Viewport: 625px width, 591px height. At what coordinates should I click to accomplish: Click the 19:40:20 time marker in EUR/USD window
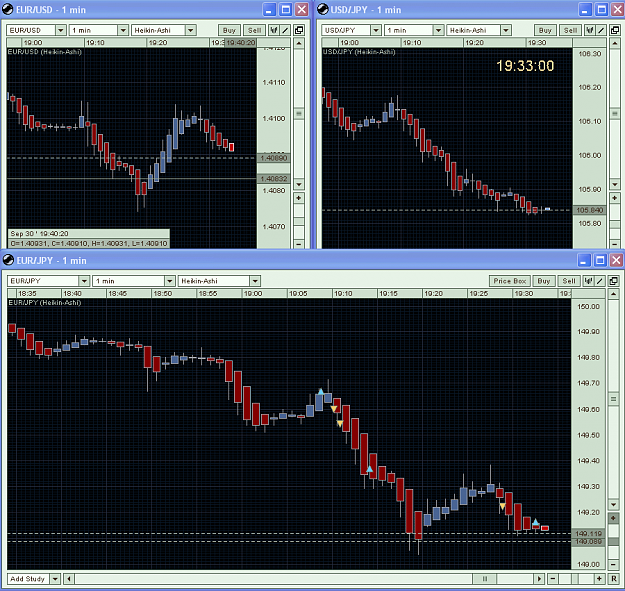241,43
